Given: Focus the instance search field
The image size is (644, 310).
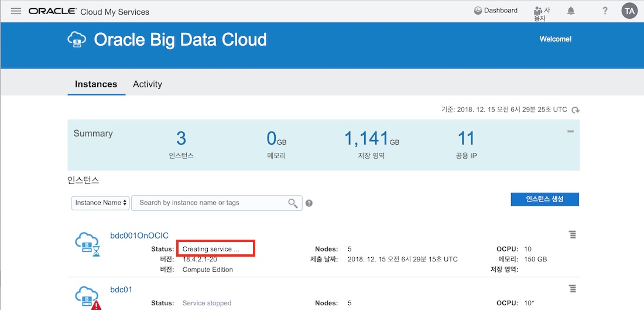Looking at the screenshot, I should point(217,203).
